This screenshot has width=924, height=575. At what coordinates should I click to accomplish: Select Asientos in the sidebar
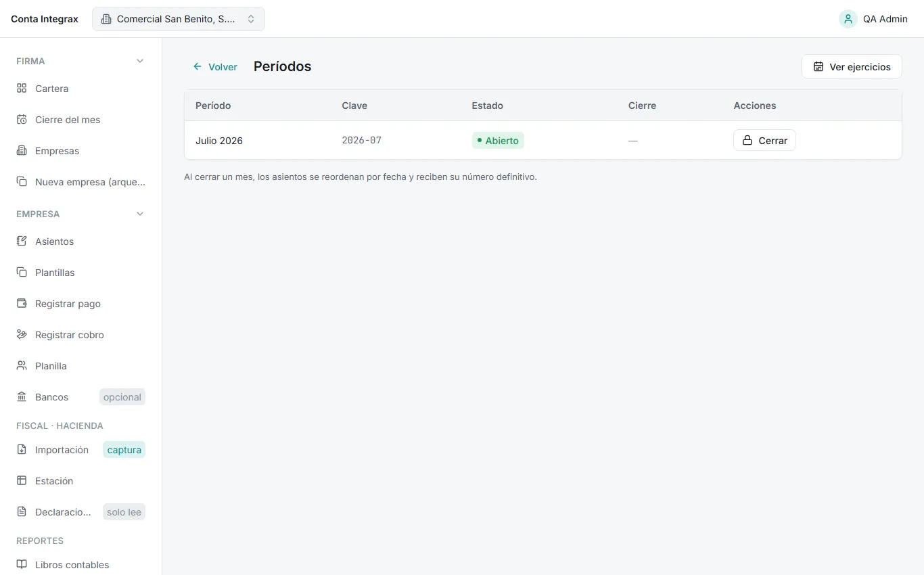(x=80, y=241)
